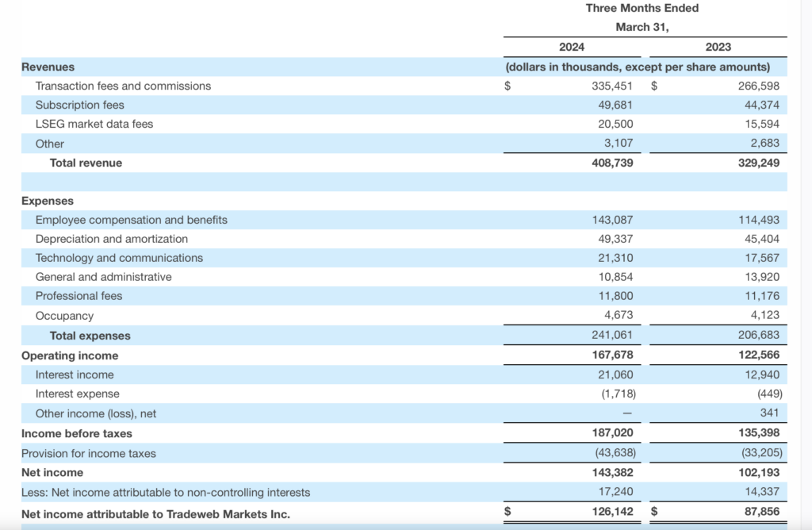Click total revenue 329,249
812x530 pixels.
759,163
